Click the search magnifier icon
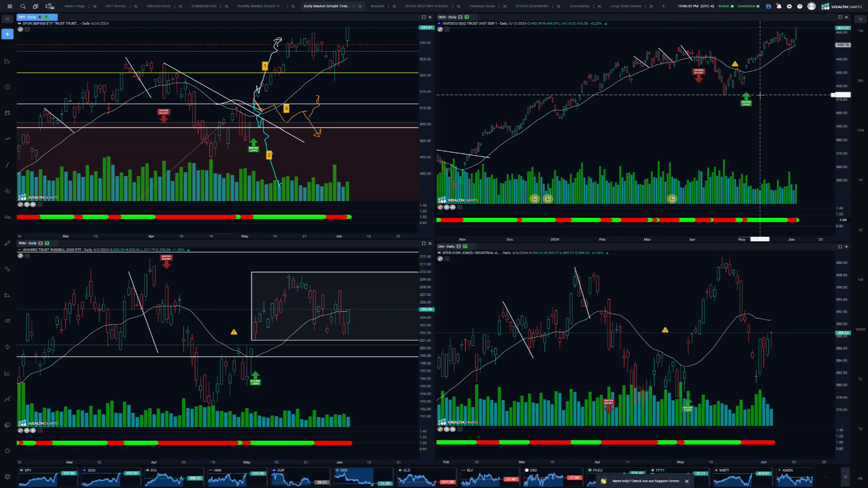Screen dimensions: 868x488 click(x=23, y=6)
